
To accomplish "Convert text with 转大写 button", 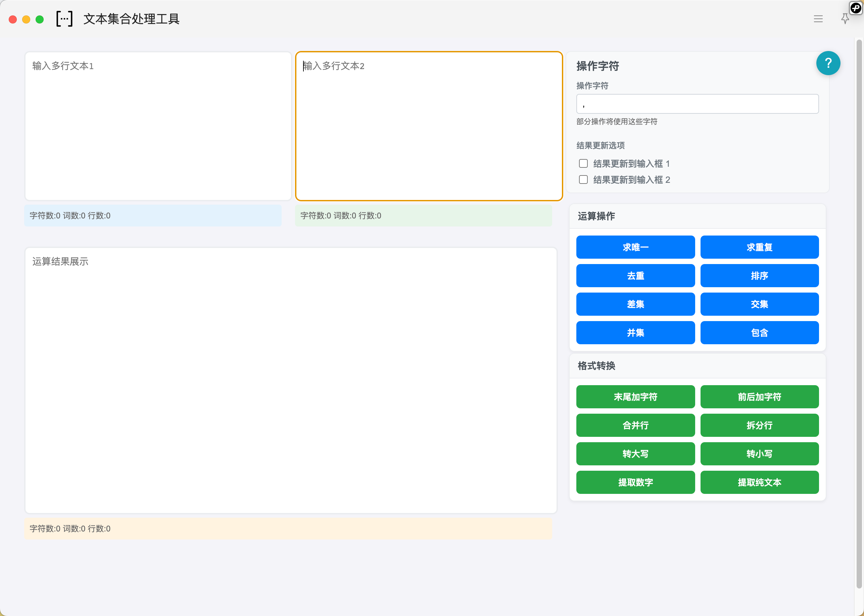I will [x=635, y=454].
